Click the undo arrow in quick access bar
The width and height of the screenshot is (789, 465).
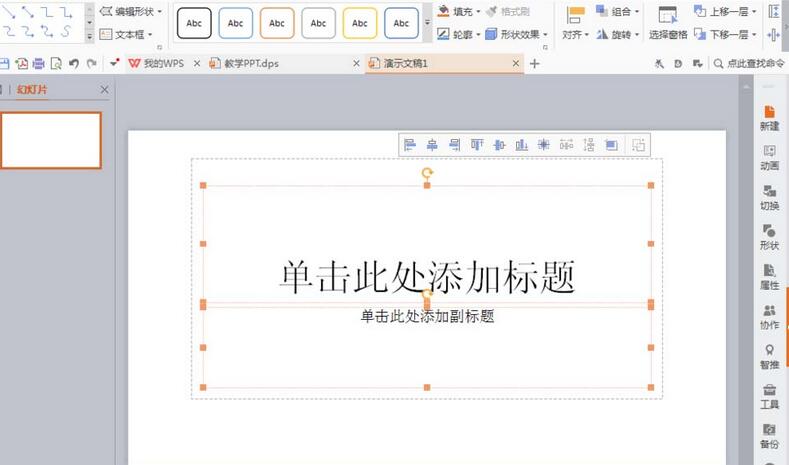(x=74, y=63)
